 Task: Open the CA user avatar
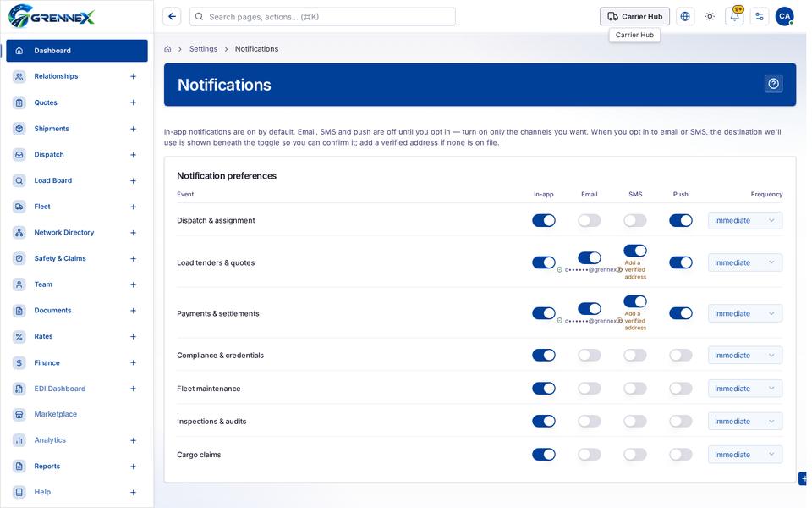click(785, 17)
